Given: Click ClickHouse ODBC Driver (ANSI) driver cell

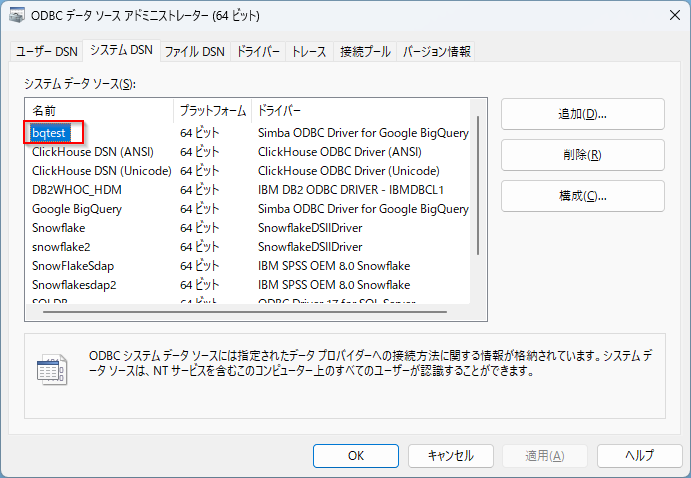Looking at the screenshot, I should click(x=340, y=152).
